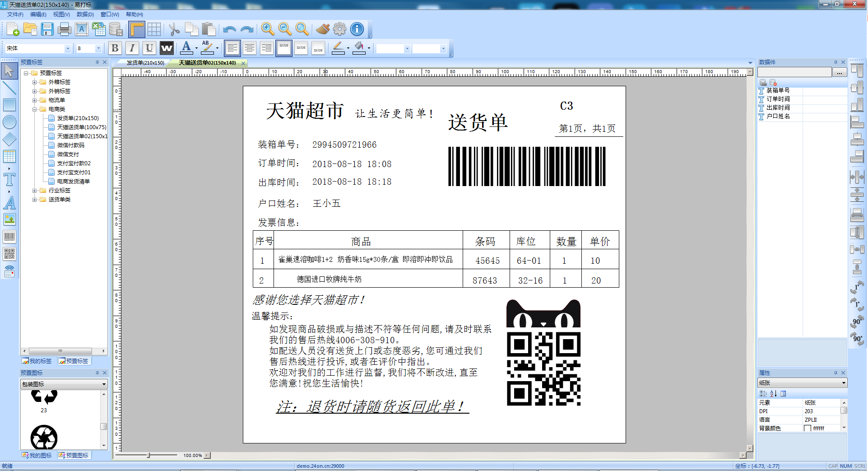Click the data source browse button
The height and width of the screenshot is (471, 868).
[x=839, y=72]
